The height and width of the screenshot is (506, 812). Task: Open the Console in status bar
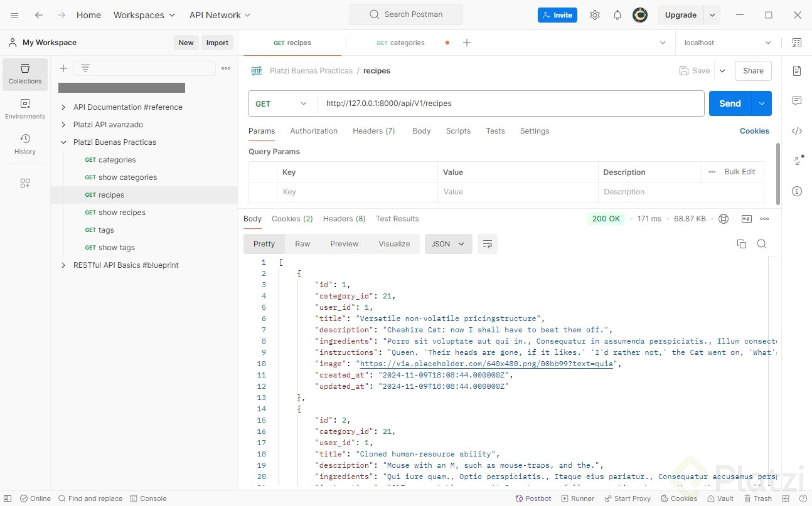tap(149, 498)
